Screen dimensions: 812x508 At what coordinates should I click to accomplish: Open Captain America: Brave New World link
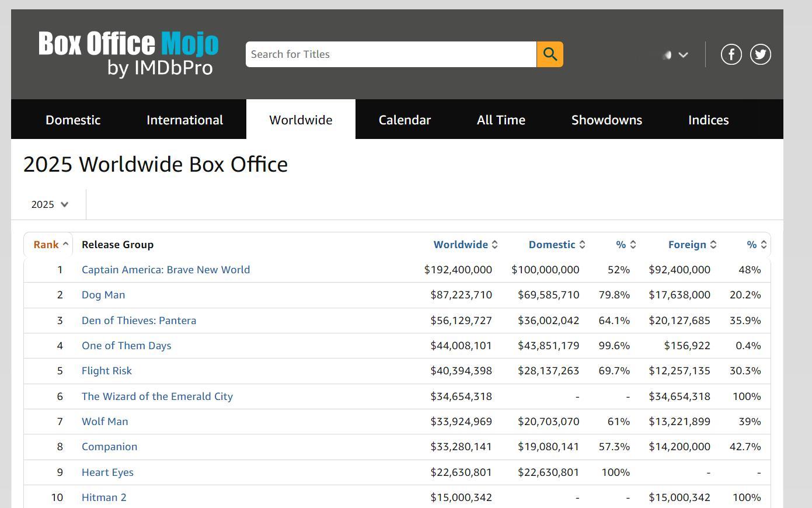(x=166, y=270)
